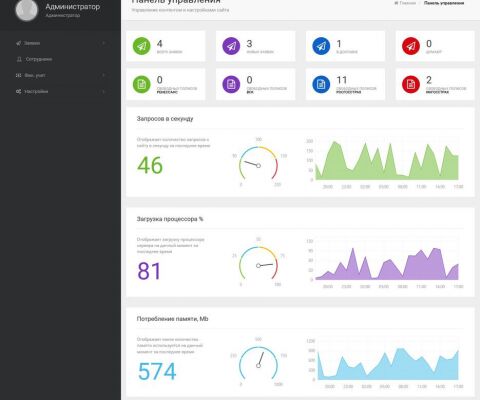The image size is (480, 400).
Task: Click the green document icon for РЕНЕССАНС
Action: pyautogui.click(x=142, y=84)
